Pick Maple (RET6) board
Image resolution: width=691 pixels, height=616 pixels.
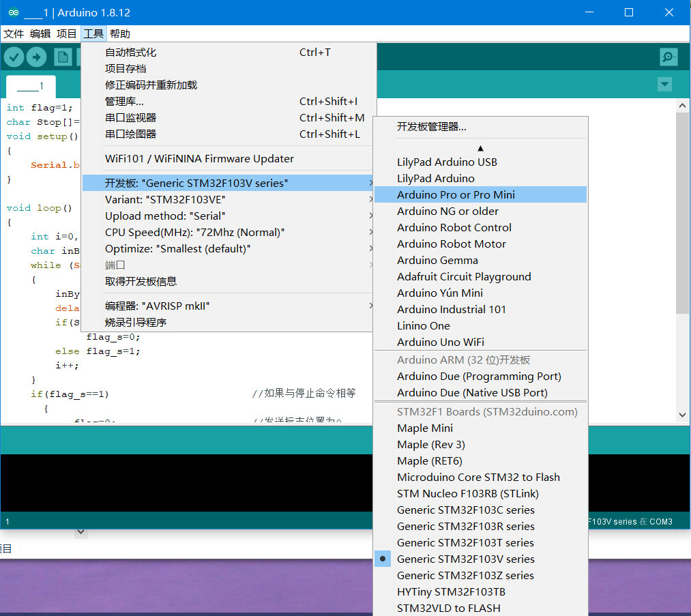pos(480,460)
